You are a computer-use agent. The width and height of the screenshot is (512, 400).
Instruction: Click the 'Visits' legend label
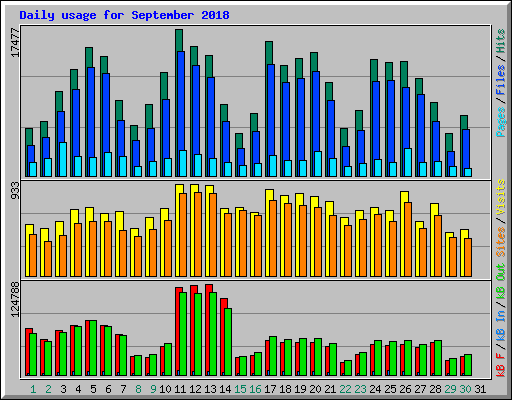coord(501,197)
